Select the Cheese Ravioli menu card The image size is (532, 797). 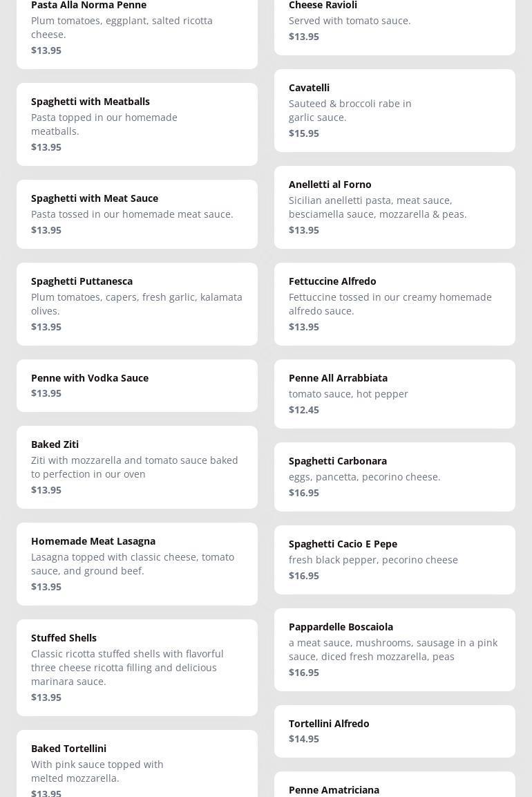pyautogui.click(x=395, y=21)
